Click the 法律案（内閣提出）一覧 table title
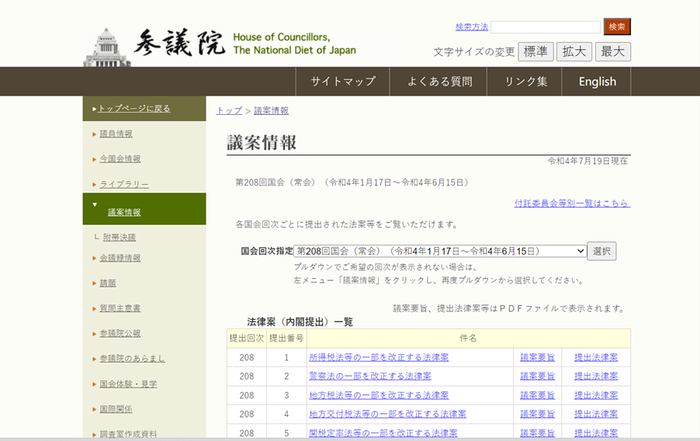 coord(300,322)
